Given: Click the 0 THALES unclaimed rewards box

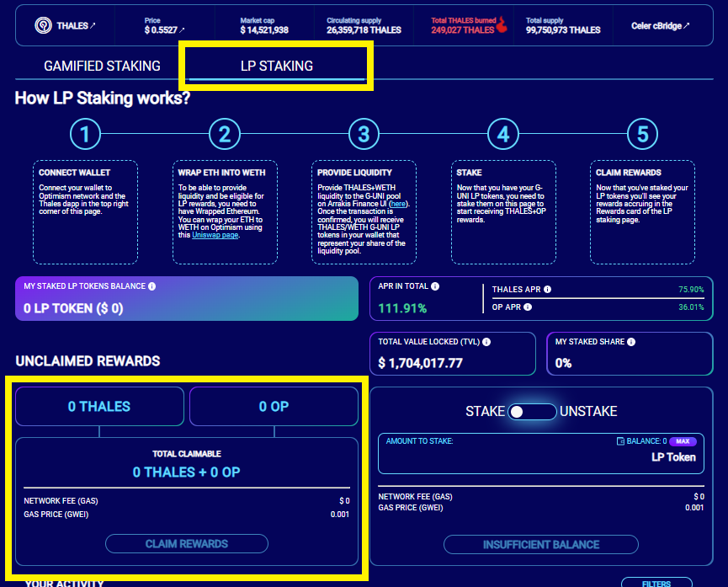Looking at the screenshot, I should 99,407.
